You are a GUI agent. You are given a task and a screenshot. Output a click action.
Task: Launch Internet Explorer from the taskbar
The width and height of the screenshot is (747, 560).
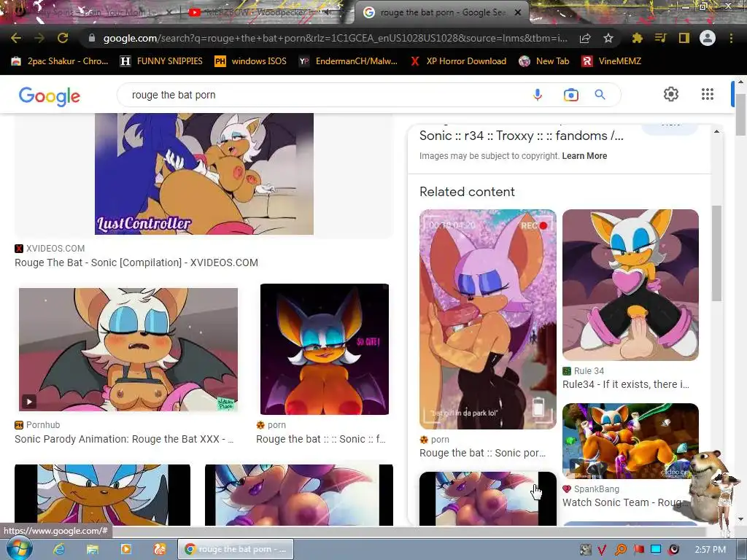(x=59, y=549)
